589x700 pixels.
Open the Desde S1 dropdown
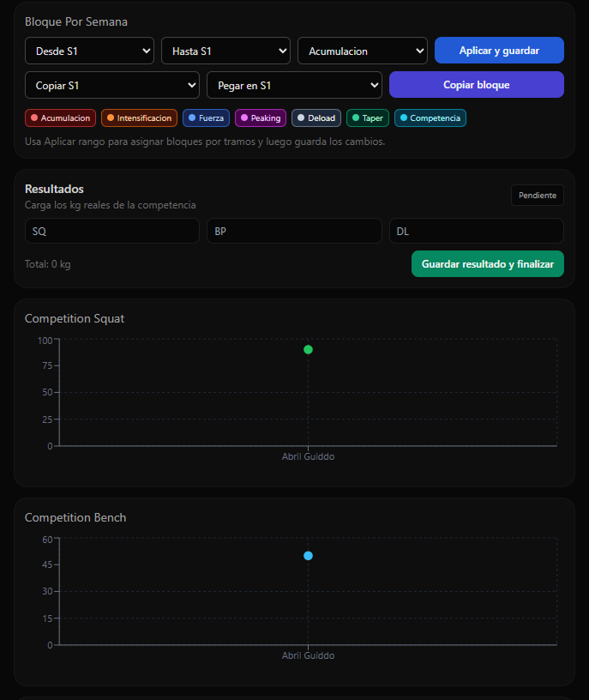[89, 51]
